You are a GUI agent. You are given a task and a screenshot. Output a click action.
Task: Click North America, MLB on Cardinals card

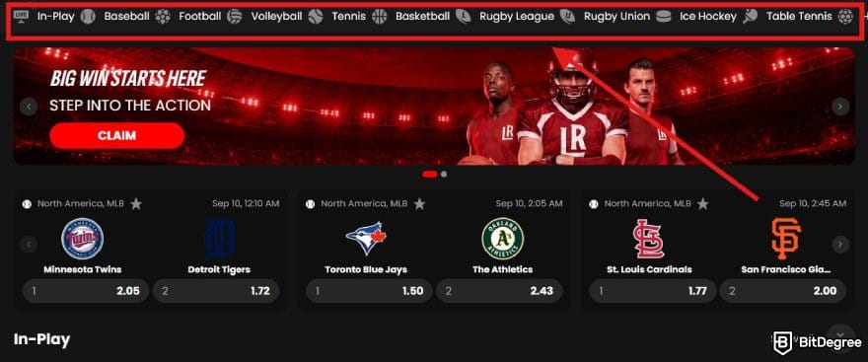point(648,204)
